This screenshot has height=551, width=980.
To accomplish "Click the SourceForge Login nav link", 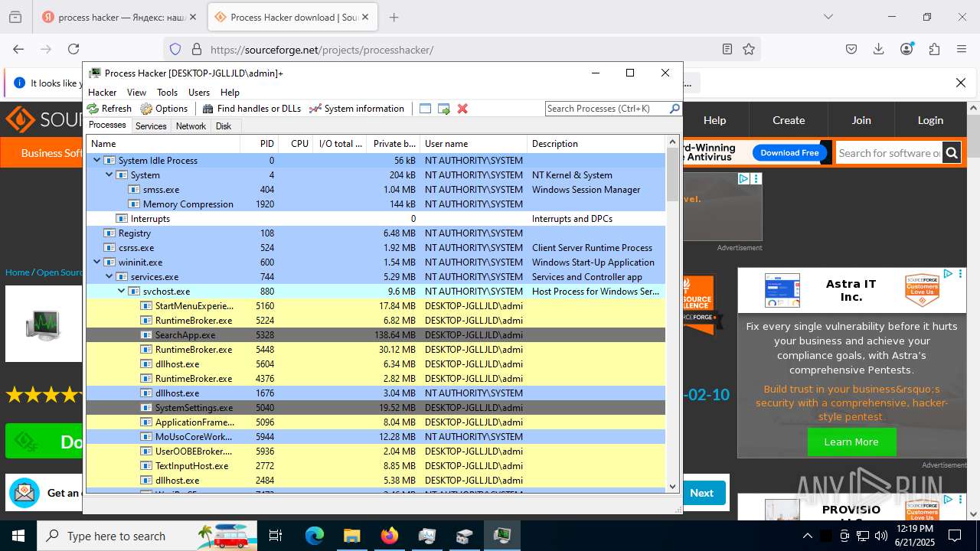I will click(930, 120).
